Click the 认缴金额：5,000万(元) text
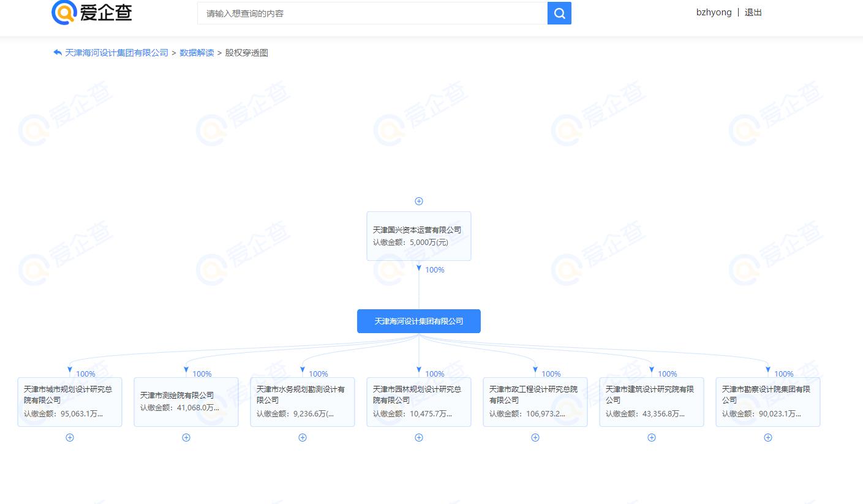863x504 pixels. (x=410, y=242)
